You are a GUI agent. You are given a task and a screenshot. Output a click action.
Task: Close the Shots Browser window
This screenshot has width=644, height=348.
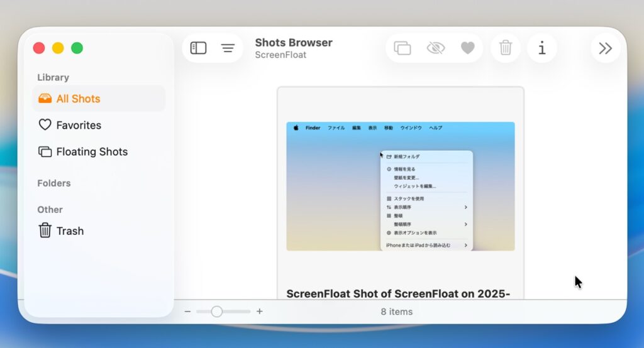click(39, 48)
